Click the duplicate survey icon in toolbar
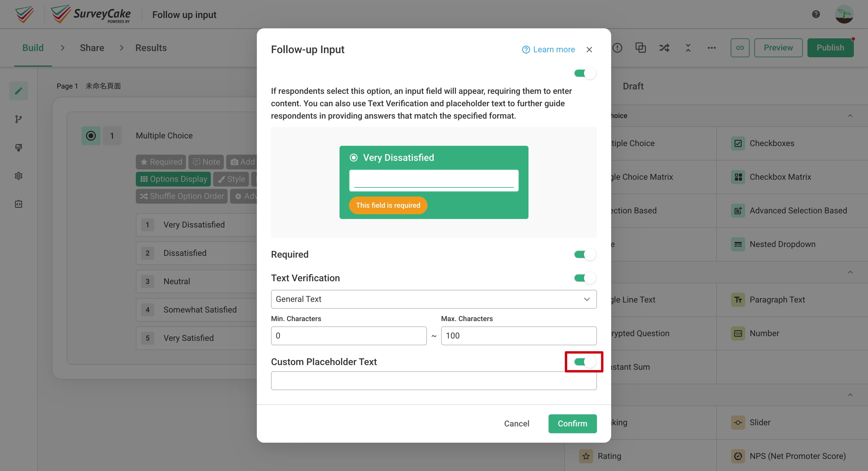 tap(641, 48)
